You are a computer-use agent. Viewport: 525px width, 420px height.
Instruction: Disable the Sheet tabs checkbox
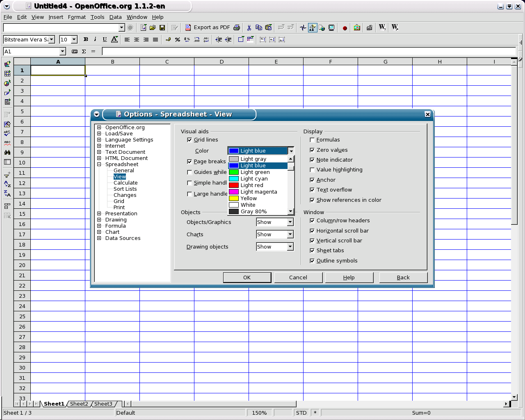[312, 251]
